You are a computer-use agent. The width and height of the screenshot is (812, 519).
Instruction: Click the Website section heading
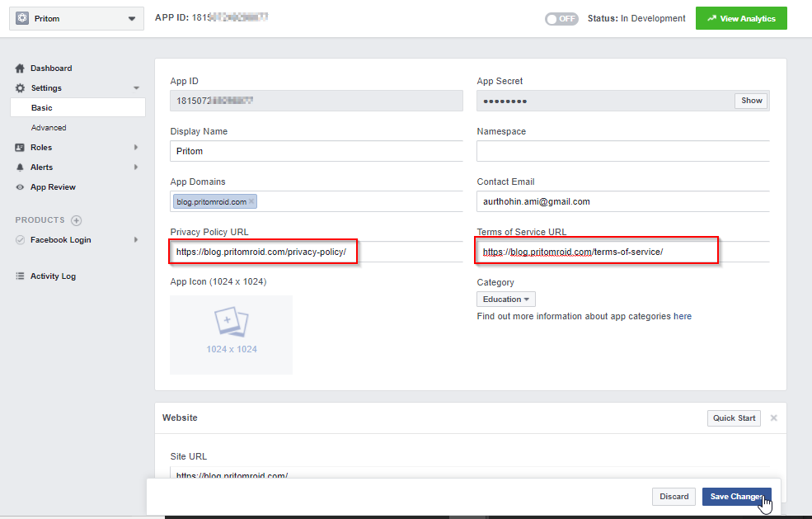(180, 418)
